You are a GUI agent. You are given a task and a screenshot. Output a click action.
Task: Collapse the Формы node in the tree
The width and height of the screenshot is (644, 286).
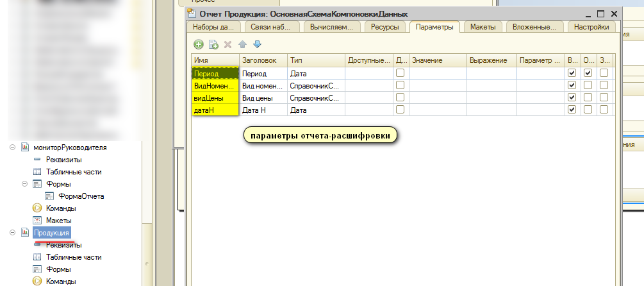point(24,184)
